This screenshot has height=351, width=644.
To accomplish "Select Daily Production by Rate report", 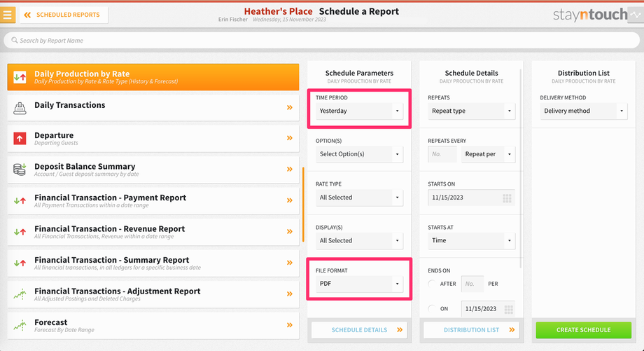I will pyautogui.click(x=153, y=77).
